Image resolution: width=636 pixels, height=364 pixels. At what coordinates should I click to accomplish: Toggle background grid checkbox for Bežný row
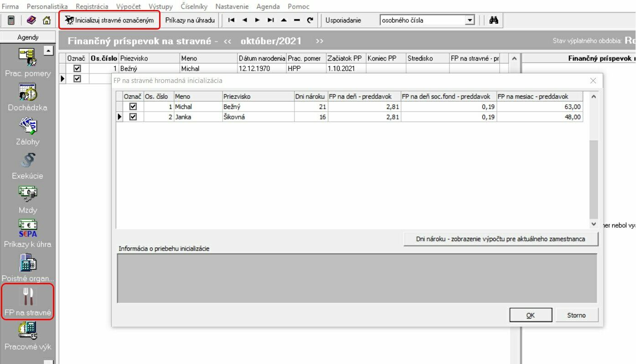click(77, 68)
